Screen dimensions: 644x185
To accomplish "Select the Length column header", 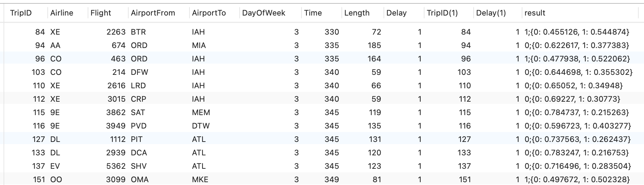I will 357,13.
